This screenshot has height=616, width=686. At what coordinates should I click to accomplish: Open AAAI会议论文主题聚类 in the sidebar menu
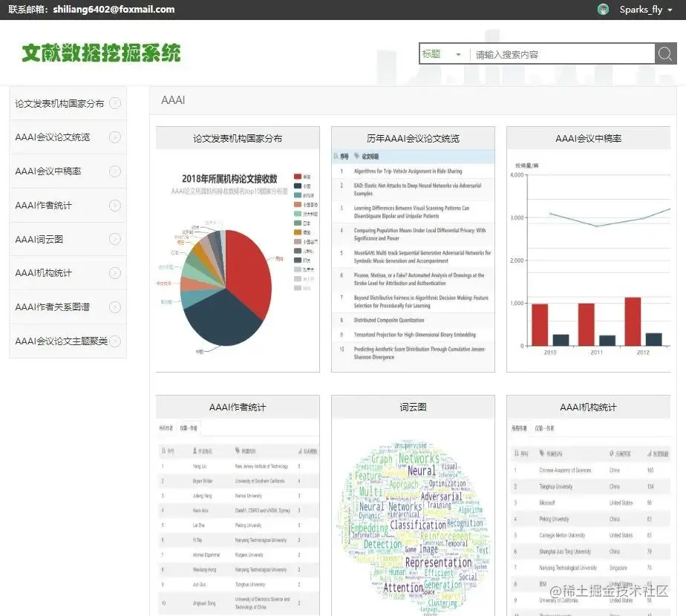tap(68, 341)
